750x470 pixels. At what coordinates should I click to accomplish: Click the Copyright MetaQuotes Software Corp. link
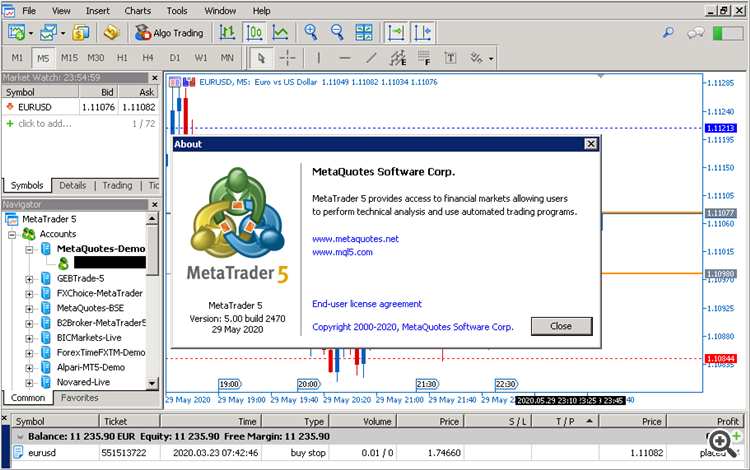point(413,327)
